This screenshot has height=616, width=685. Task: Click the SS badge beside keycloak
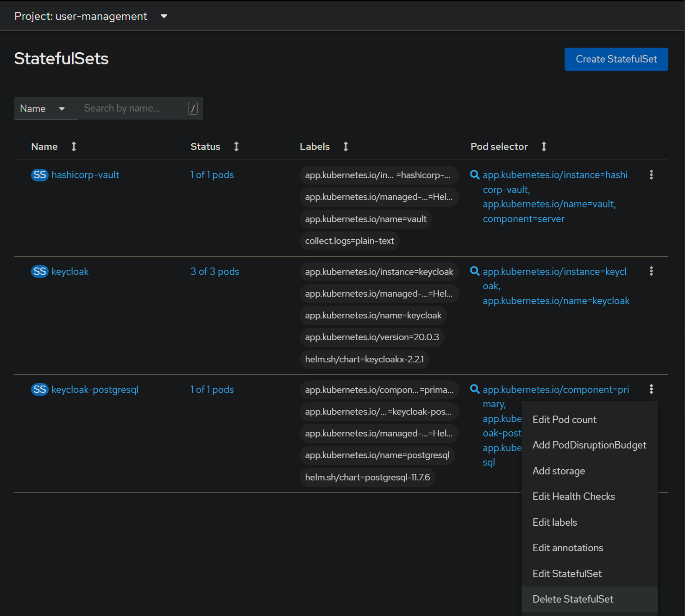[40, 272]
